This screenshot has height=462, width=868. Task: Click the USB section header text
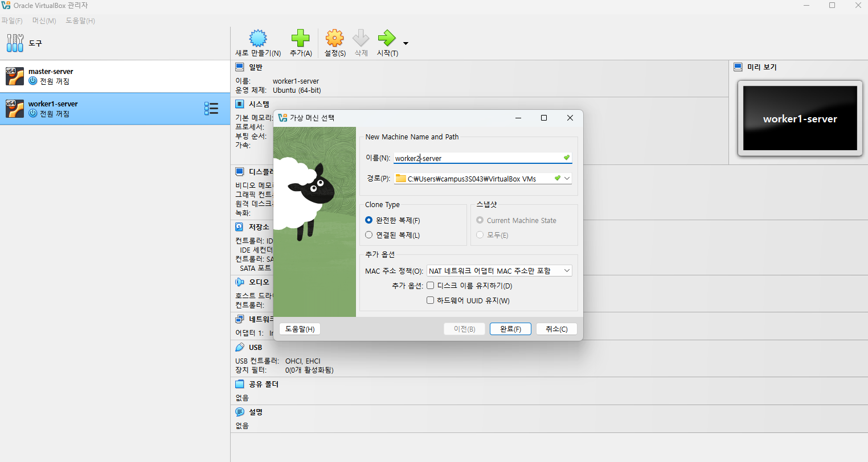pyautogui.click(x=256, y=347)
